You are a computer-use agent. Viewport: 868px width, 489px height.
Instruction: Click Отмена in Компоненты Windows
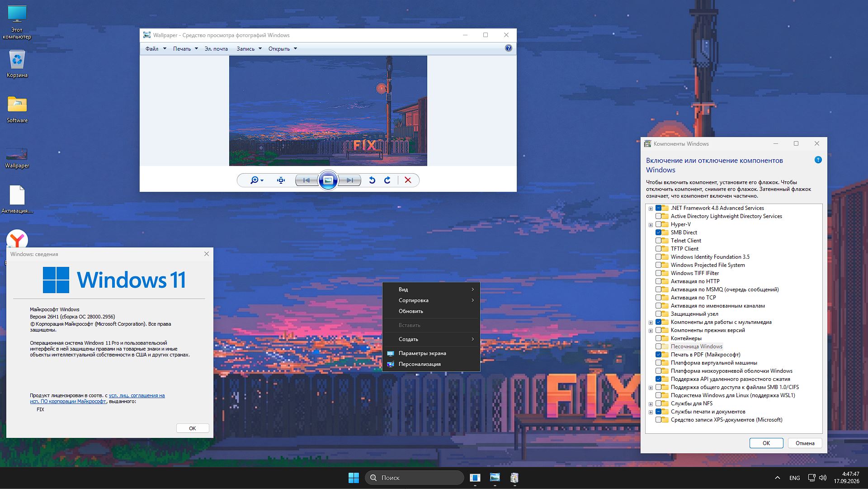(x=805, y=443)
